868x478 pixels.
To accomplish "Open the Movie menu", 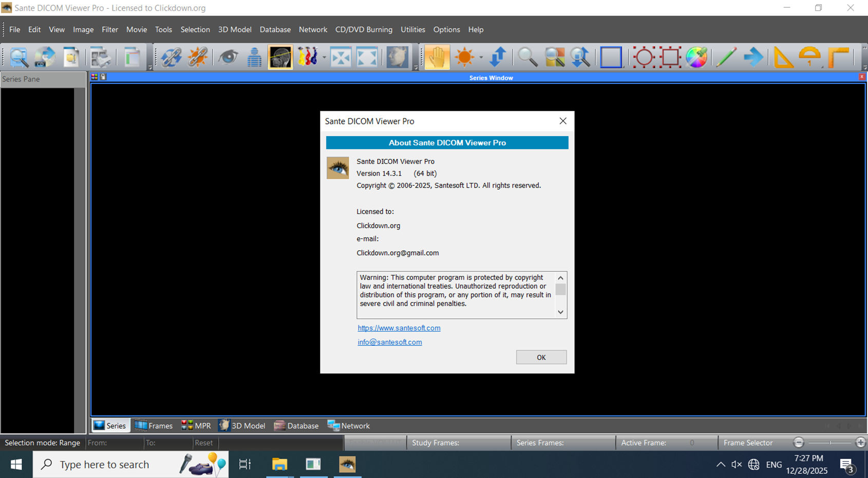I will point(136,29).
